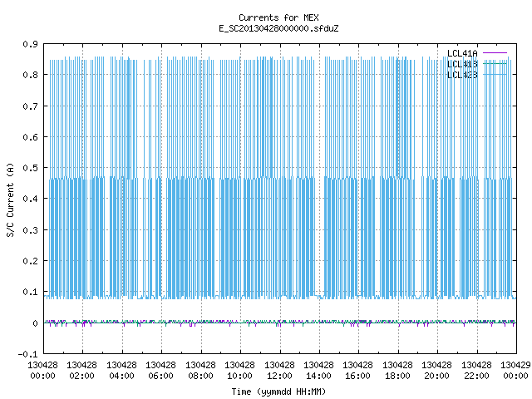
Task: Click the 02:00 time tick label
Action: (81, 376)
